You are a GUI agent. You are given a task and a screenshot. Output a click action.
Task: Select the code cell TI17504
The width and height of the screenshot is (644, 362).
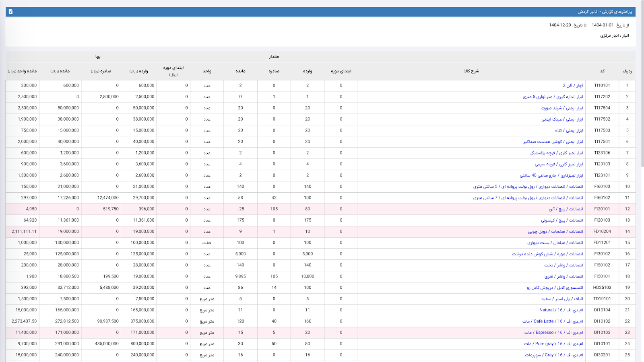pyautogui.click(x=602, y=108)
